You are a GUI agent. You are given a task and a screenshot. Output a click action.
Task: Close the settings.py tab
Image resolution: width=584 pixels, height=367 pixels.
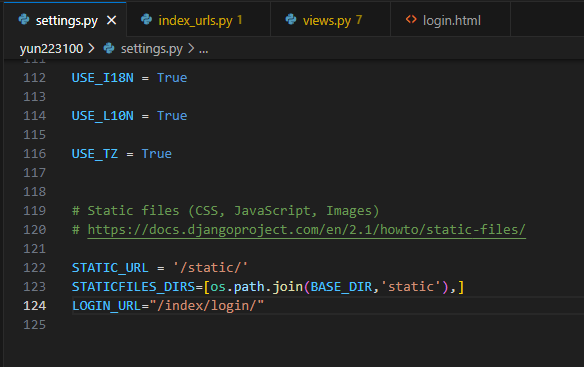pos(111,20)
